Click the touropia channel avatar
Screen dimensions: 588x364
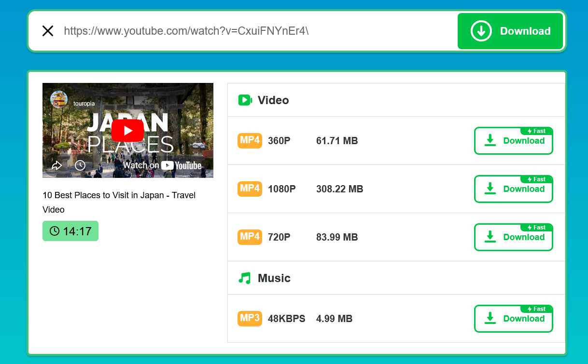(x=59, y=99)
